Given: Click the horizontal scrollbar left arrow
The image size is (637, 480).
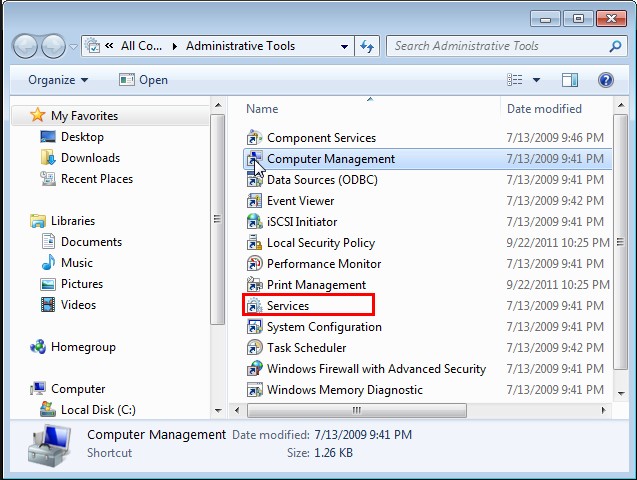Looking at the screenshot, I should click(237, 410).
